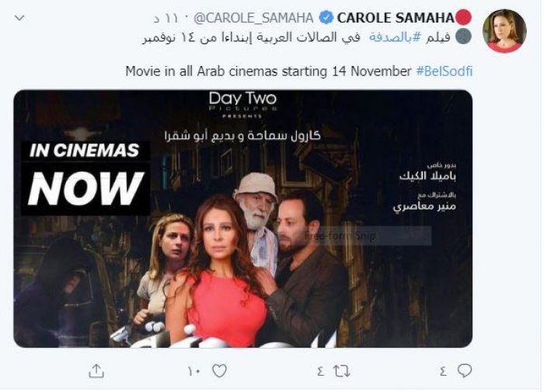
Task: Click the IN CINEMAS NOW banner
Action: tap(85, 179)
